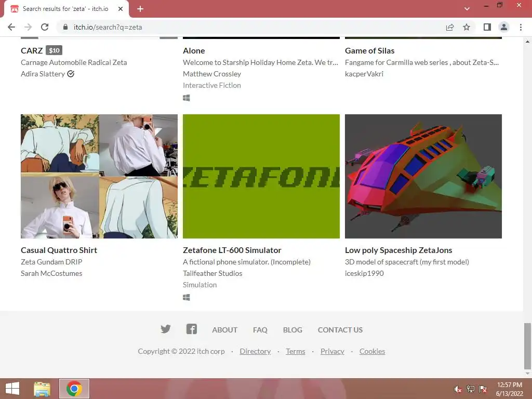Click muted speaker icon in system tray
Image resolution: width=532 pixels, height=399 pixels.
tap(458, 389)
